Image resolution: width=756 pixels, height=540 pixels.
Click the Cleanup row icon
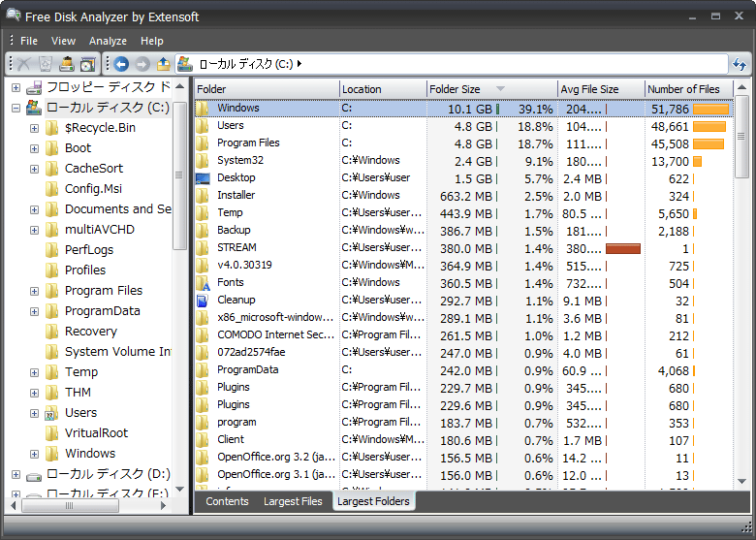(x=203, y=301)
